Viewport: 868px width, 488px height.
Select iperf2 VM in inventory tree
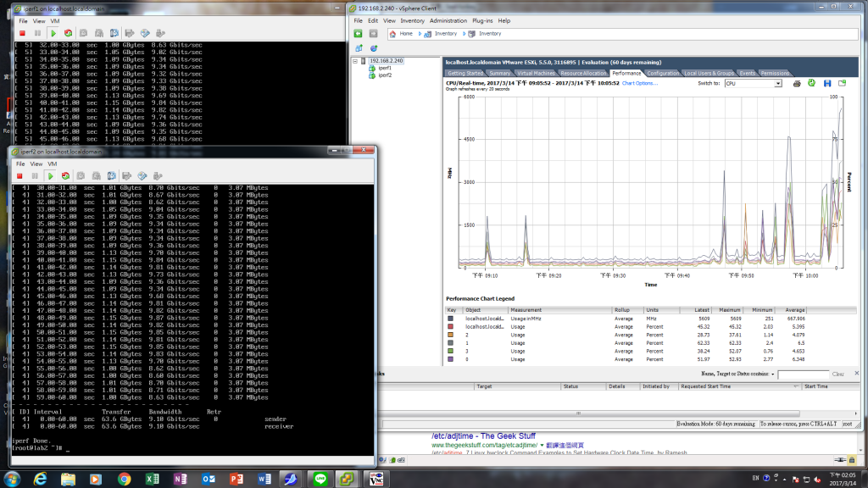(385, 75)
